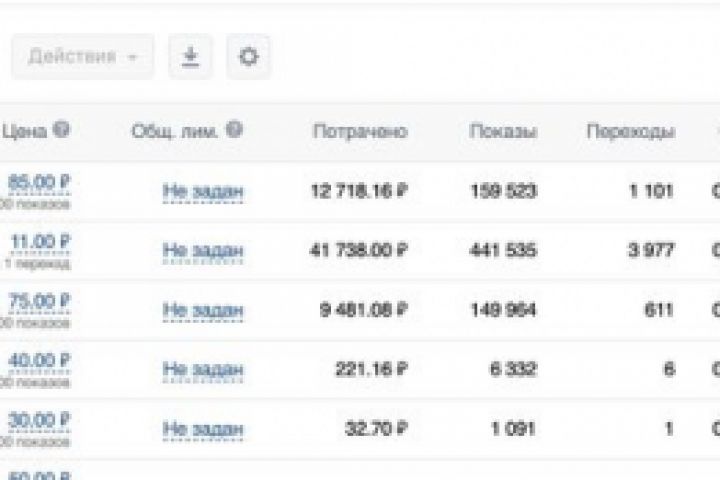Click the help icon next to Цена
Screen dimensions: 720x480
tap(62, 130)
